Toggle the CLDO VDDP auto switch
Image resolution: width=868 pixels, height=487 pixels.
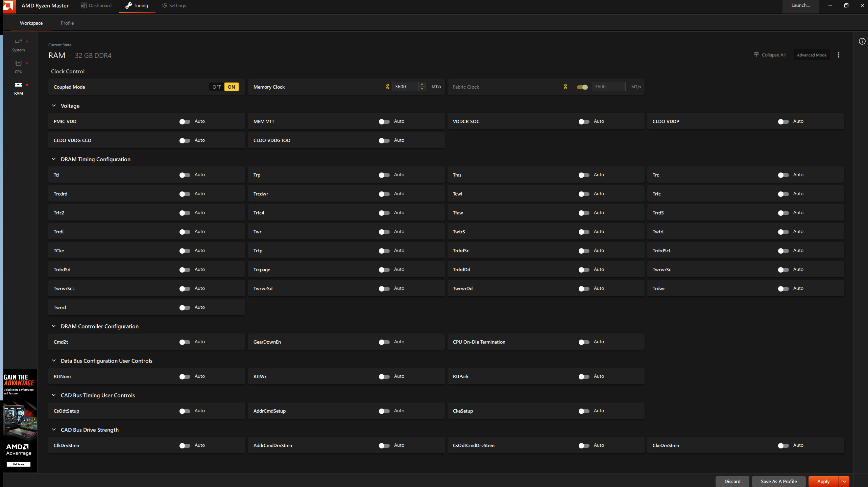(x=783, y=121)
